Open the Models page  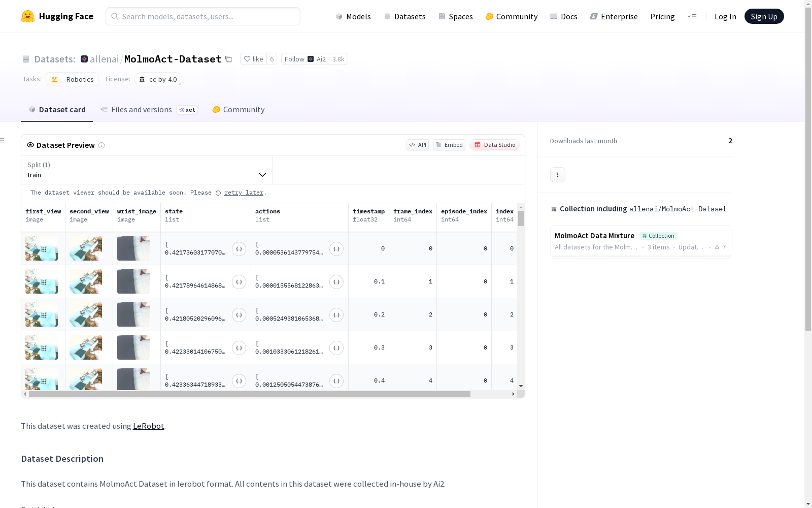coord(353,16)
